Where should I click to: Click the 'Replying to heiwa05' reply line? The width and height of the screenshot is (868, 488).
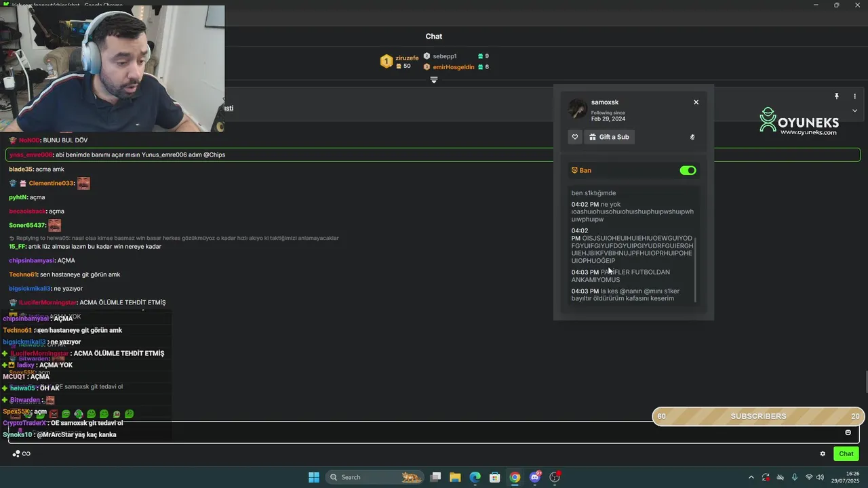(174, 238)
